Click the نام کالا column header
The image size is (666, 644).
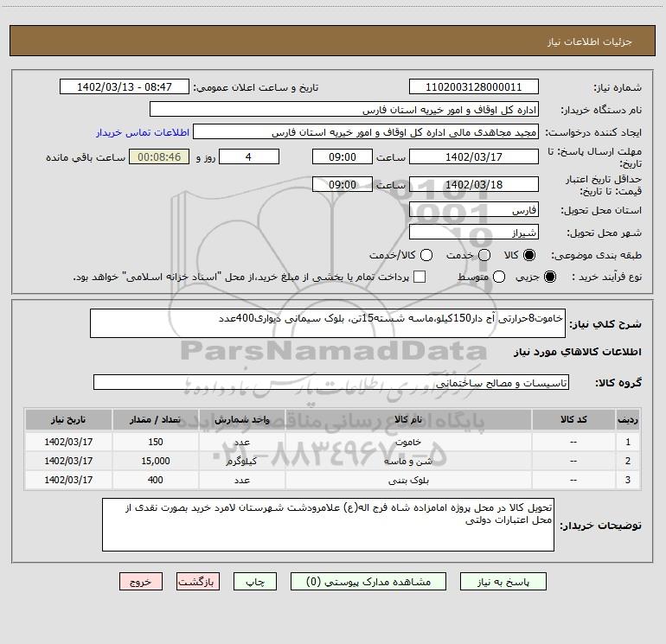(x=408, y=420)
